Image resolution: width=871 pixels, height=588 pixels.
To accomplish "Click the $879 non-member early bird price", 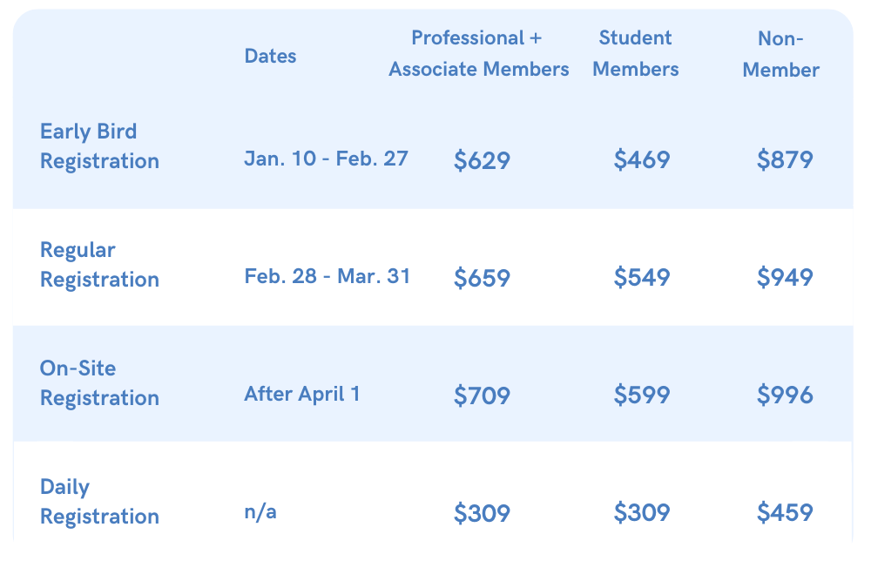I will (x=785, y=159).
